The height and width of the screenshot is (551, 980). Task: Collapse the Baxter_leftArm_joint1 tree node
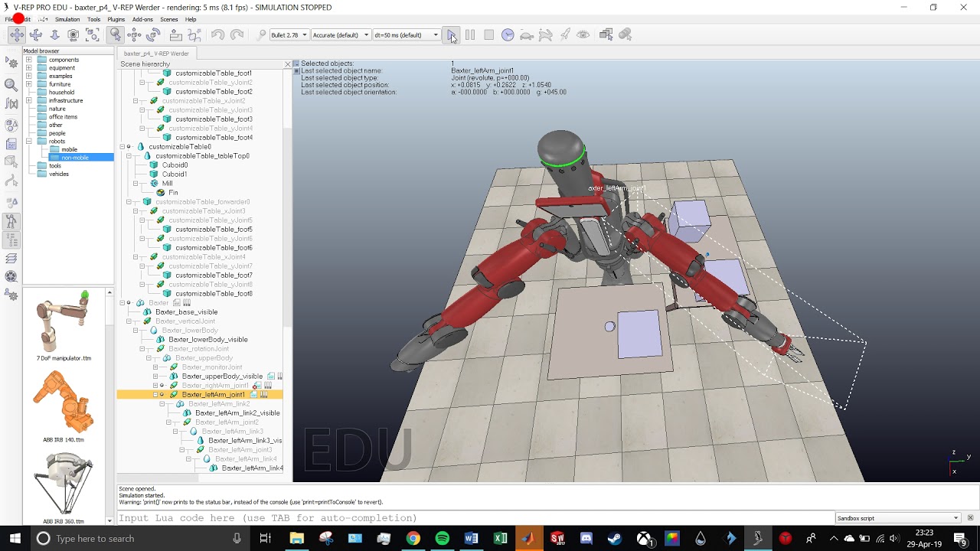pos(155,395)
